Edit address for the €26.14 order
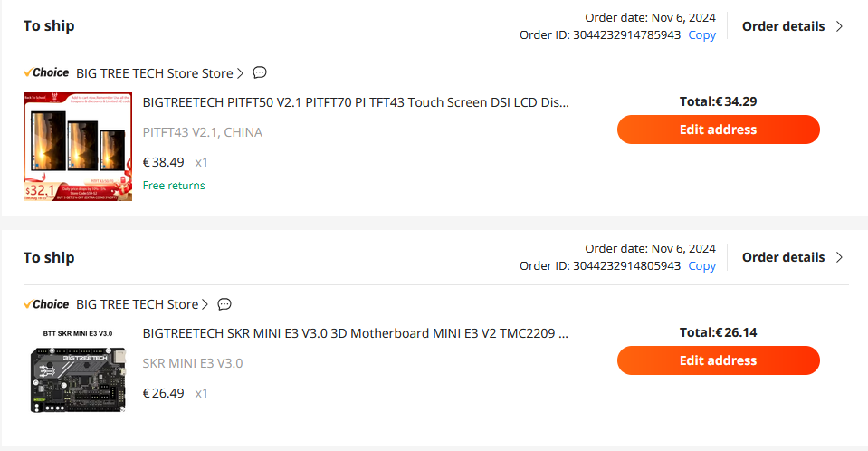This screenshot has height=451, width=868. tap(719, 360)
